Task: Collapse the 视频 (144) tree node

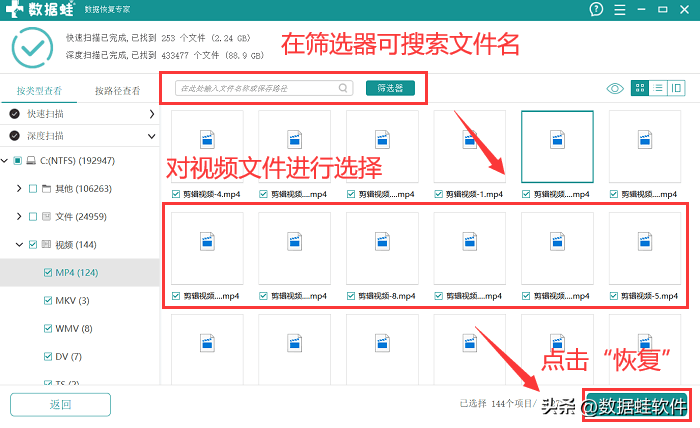Action: point(19,245)
